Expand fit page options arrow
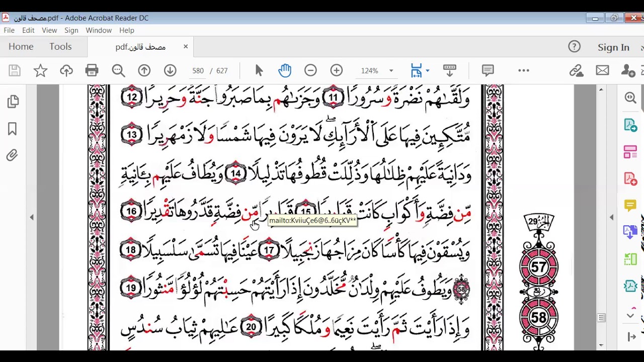The image size is (644, 362). pyautogui.click(x=428, y=71)
